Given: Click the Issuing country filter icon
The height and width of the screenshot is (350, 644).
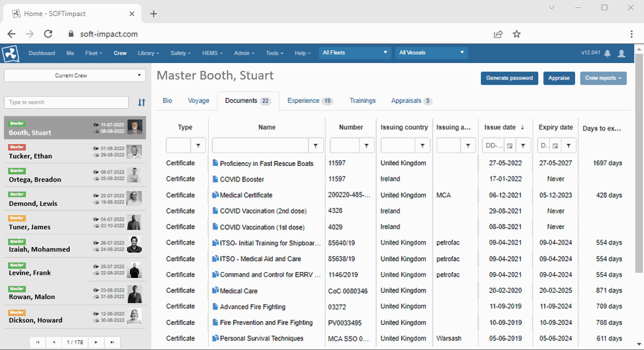Looking at the screenshot, I should [422, 145].
